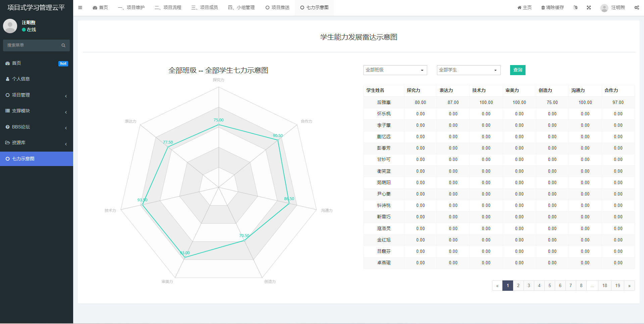
Task: Jump to the next page arrow »
Action: click(629, 286)
